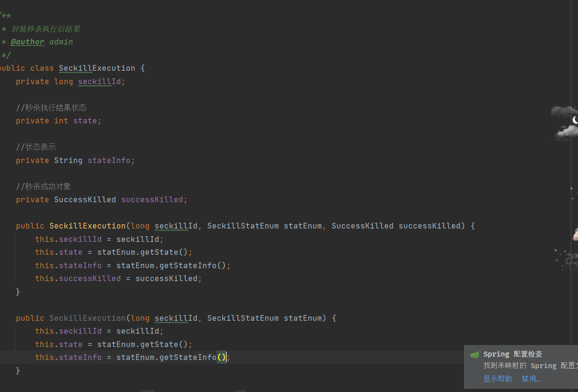Click SeckillExecution in the class declaration line

[97, 68]
